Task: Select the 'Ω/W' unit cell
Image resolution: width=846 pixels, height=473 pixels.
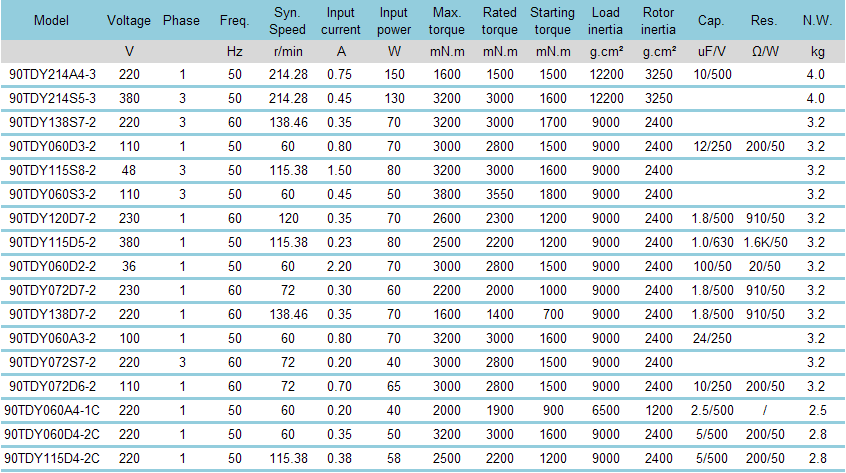Action: (x=765, y=52)
